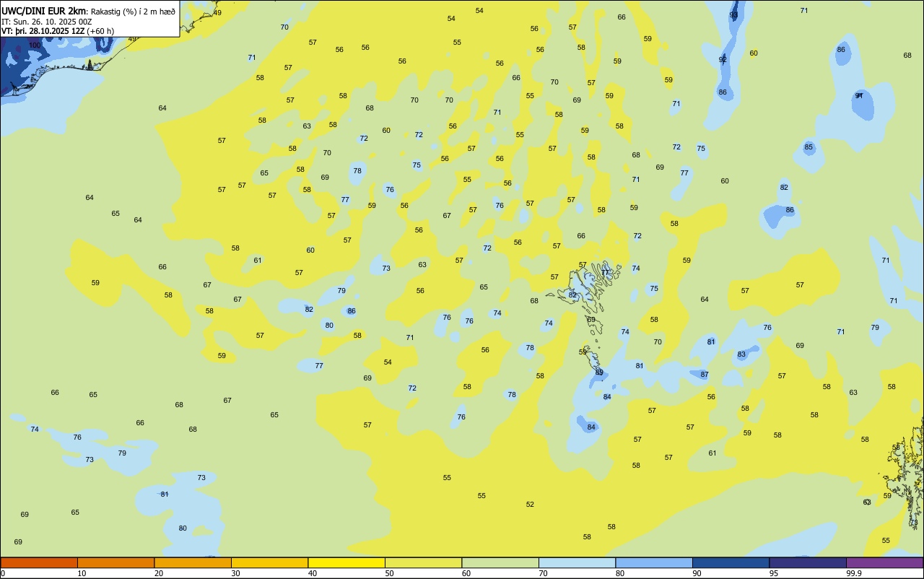Click the "UWC/DINI EUR 2km" title text
The height and width of the screenshot is (579, 924).
pyautogui.click(x=43, y=11)
